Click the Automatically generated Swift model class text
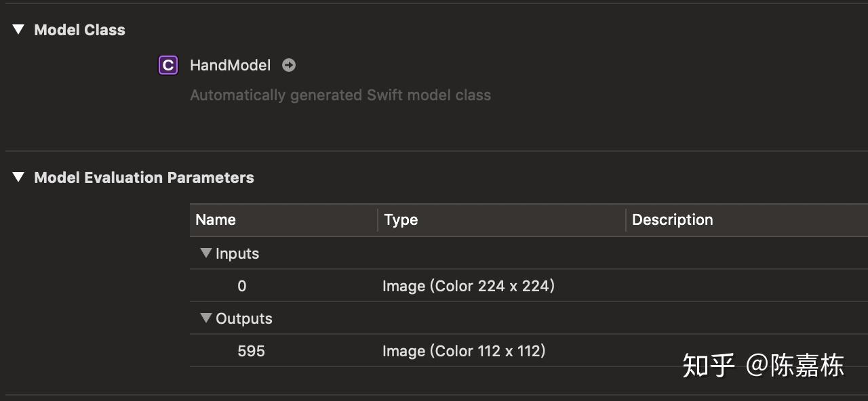 coord(340,95)
